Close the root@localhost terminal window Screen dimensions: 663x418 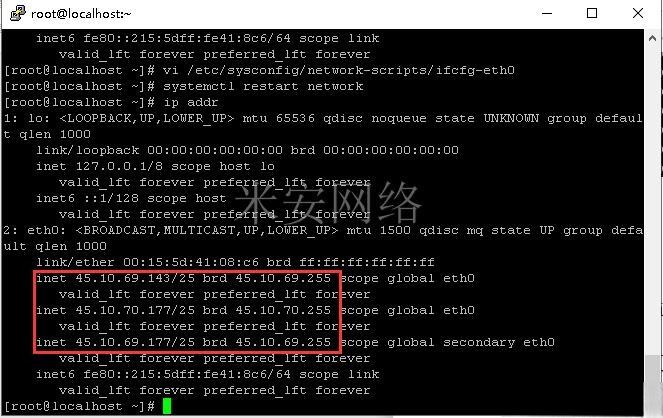pos(638,13)
